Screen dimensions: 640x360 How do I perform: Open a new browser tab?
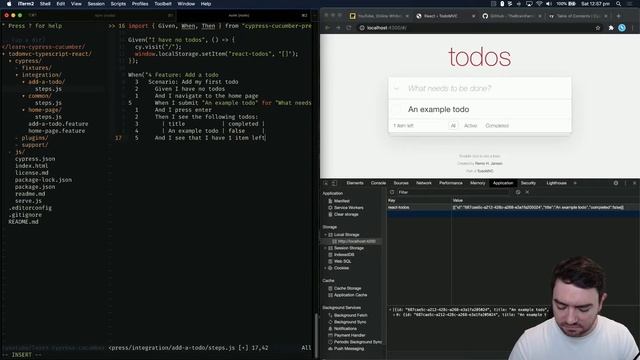coord(618,16)
